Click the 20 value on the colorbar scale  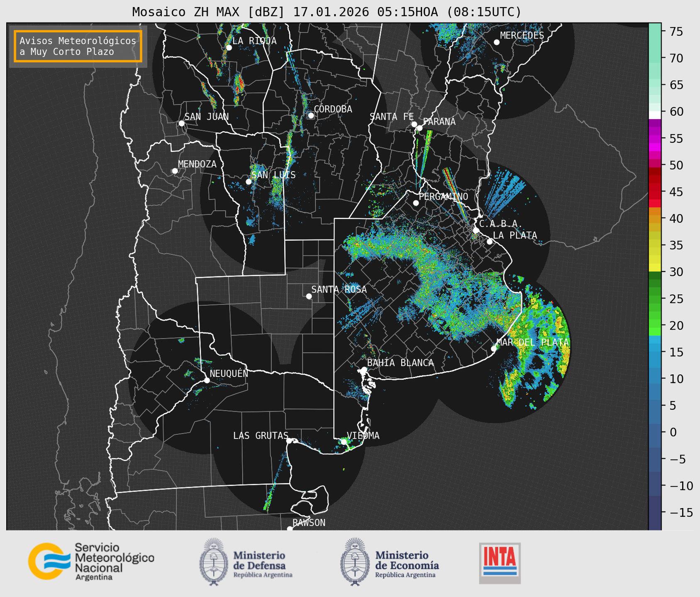coord(676,325)
